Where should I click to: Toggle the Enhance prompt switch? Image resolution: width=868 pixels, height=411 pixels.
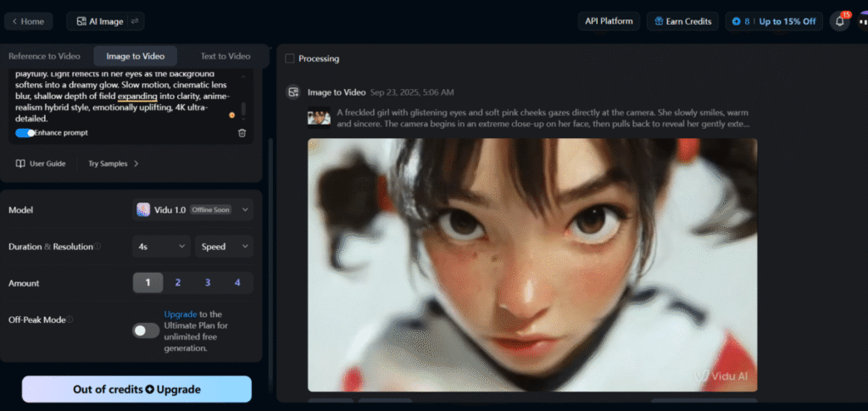coord(25,133)
